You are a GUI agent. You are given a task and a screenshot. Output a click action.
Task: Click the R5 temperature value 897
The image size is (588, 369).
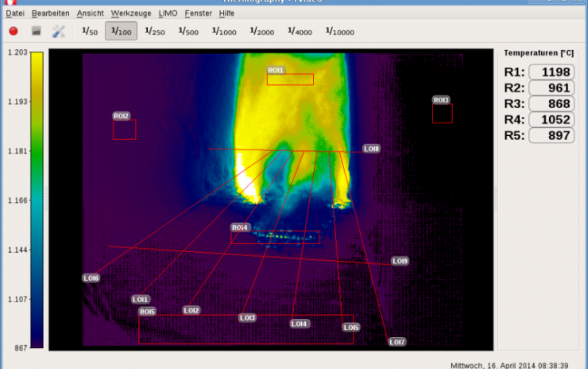(x=551, y=135)
